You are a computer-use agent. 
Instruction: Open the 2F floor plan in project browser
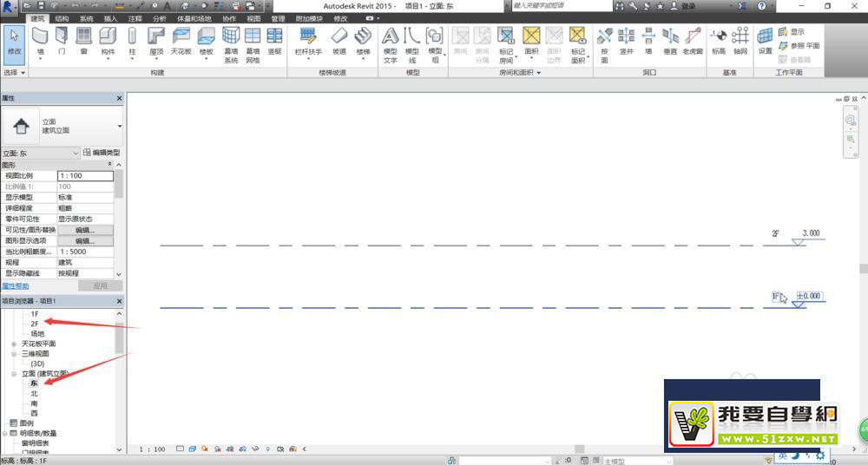[35, 324]
